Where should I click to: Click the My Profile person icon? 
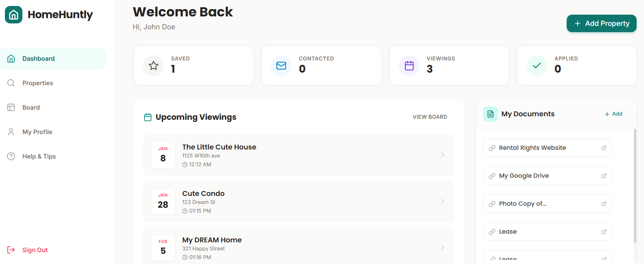11,132
